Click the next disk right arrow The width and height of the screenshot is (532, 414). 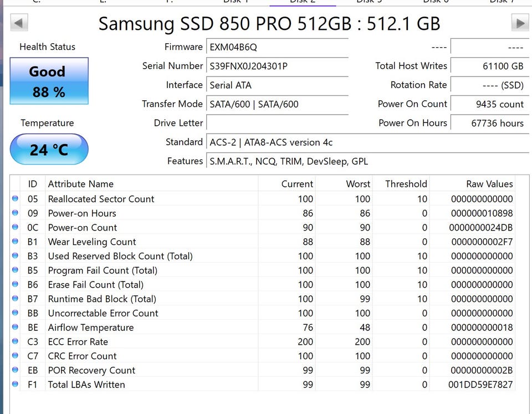pyautogui.click(x=520, y=23)
